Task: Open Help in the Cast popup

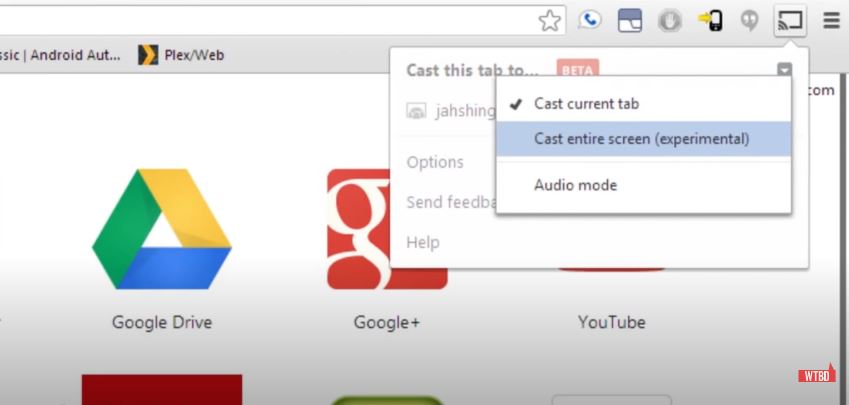Action: (422, 242)
